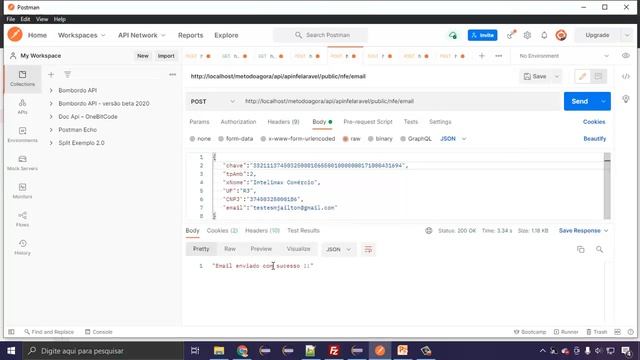Open the Monitors sidebar panel
Image resolution: width=640 pixels, height=360 pixels.
tap(22, 191)
